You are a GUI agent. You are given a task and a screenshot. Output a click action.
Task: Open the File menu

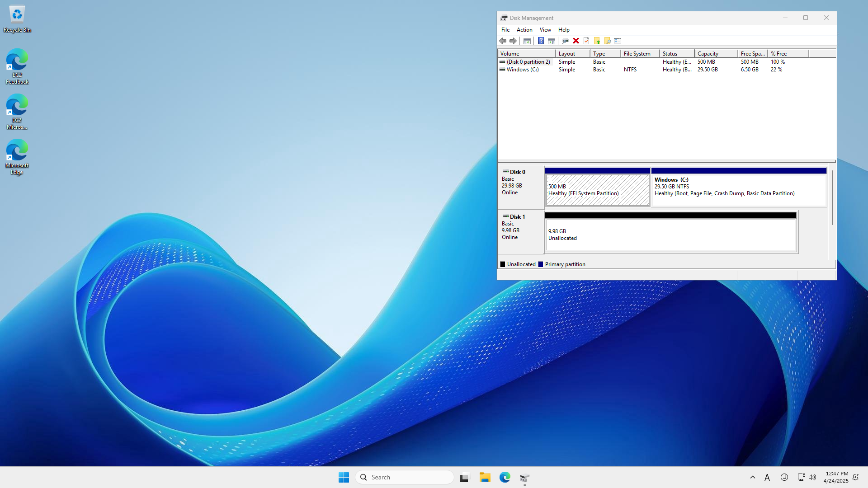505,29
